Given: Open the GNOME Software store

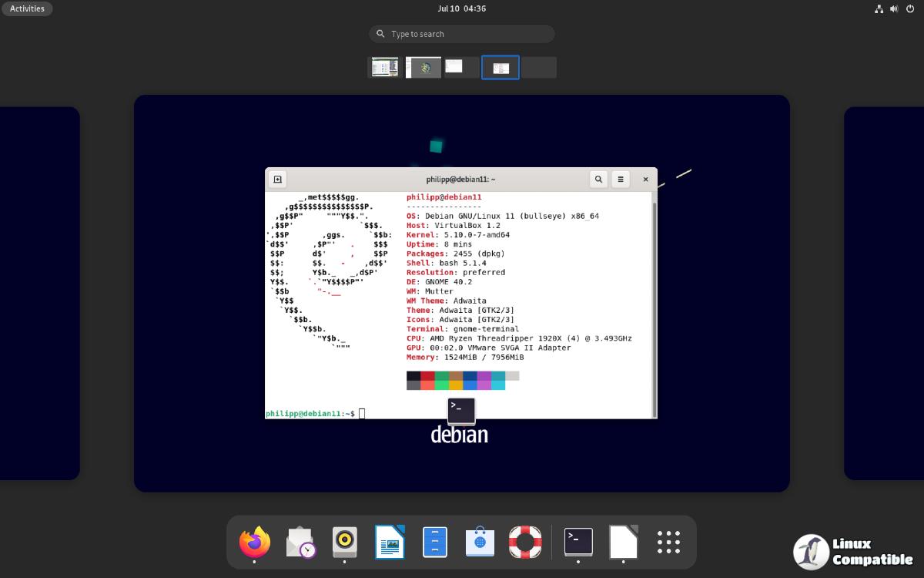Looking at the screenshot, I should (x=480, y=543).
